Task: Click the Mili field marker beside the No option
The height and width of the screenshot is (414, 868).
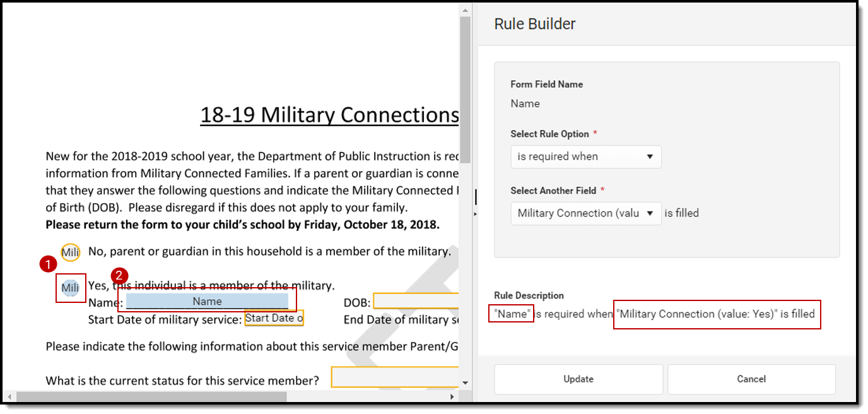Action: click(70, 252)
